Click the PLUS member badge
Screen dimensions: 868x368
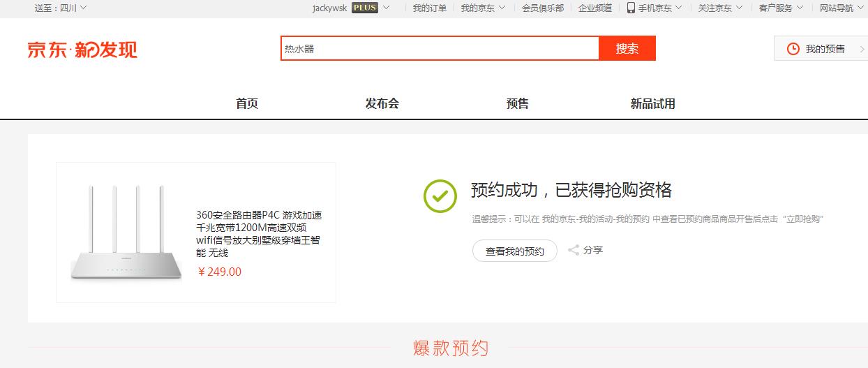click(x=364, y=8)
